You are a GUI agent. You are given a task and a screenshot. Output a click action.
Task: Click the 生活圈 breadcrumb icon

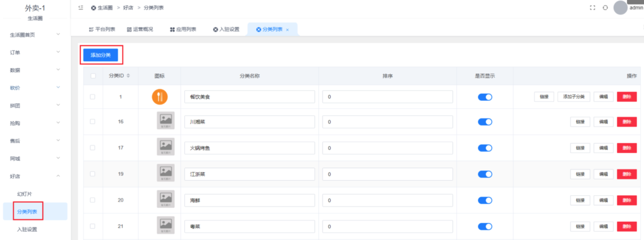[94, 8]
